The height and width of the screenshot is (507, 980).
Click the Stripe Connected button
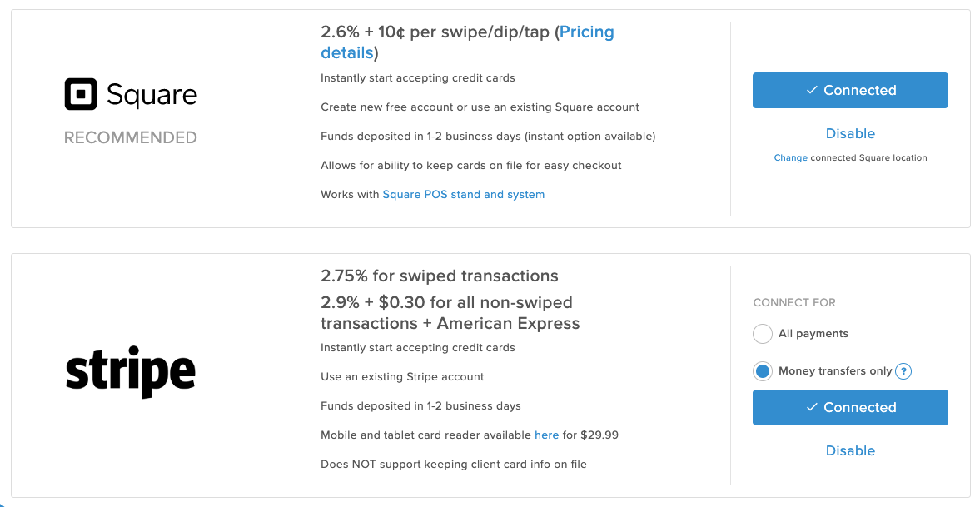click(850, 407)
